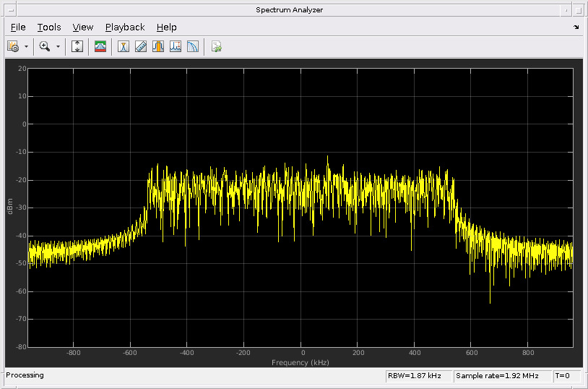This screenshot has height=389, width=588.
Task: Open the Distortion Measurements icon
Action: tap(176, 46)
